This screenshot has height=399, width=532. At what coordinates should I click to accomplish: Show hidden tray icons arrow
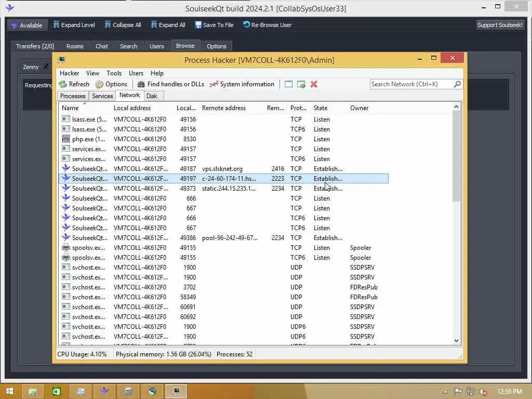[x=445, y=392]
